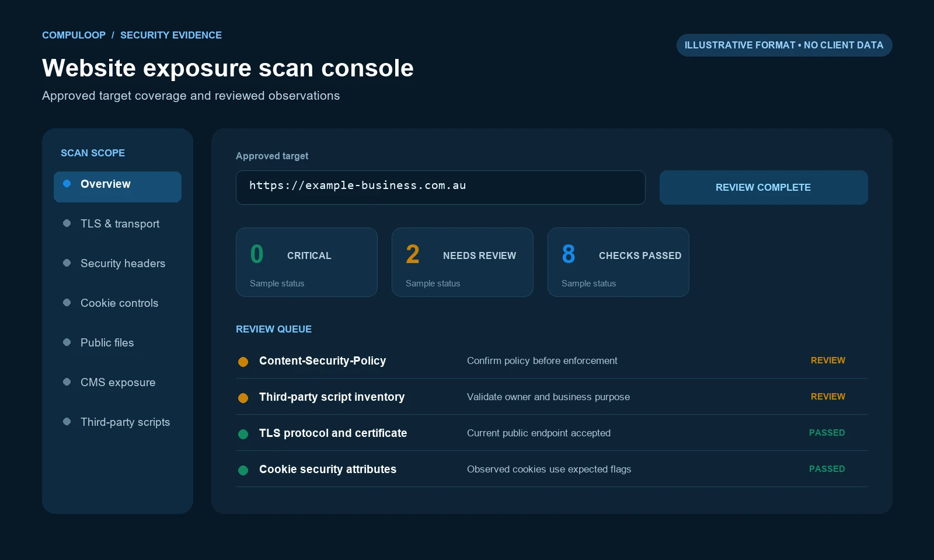Click REVIEW status on Content-Security-Policy row

click(x=828, y=360)
